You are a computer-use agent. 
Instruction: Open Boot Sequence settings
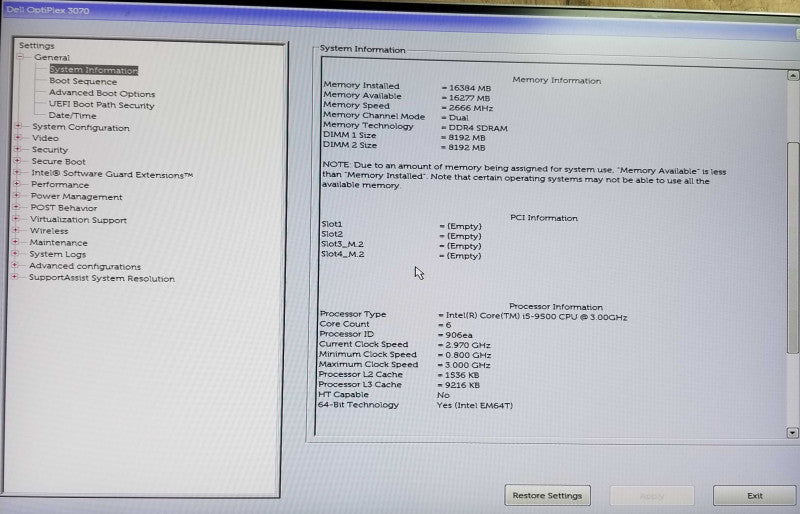coord(83,82)
